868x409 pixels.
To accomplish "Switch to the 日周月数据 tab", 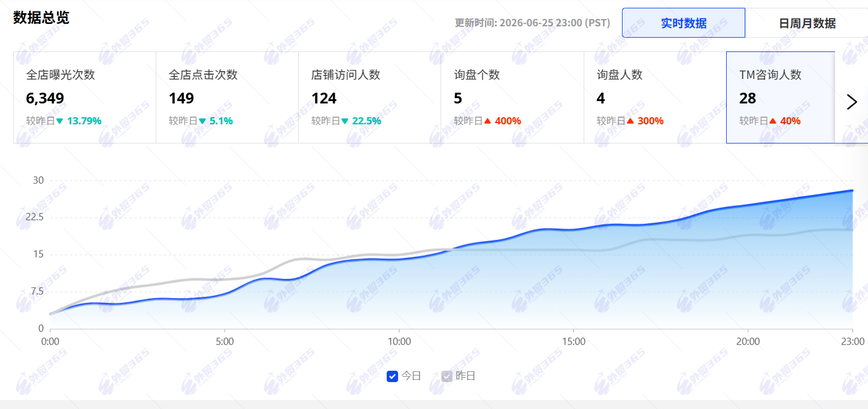I will coord(807,23).
